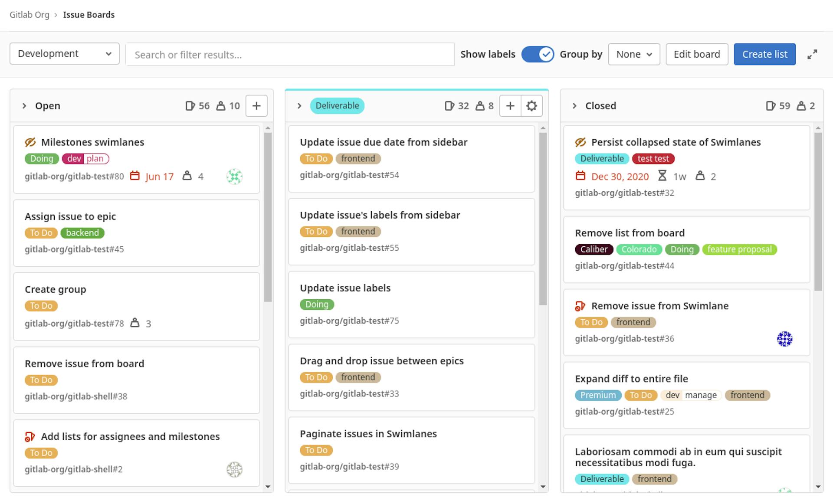The width and height of the screenshot is (833, 504).
Task: Click the avatar on Remove issue from Swimlane card
Action: click(x=784, y=339)
